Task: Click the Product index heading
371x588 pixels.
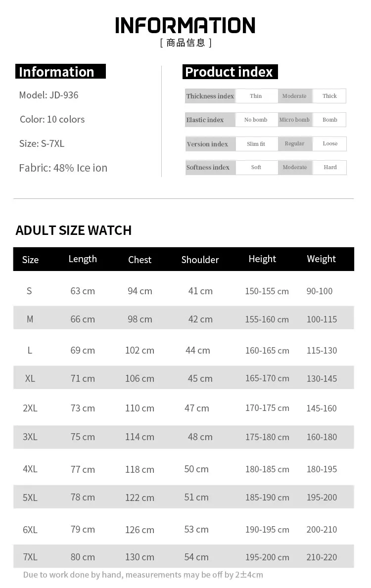Action: tap(229, 72)
